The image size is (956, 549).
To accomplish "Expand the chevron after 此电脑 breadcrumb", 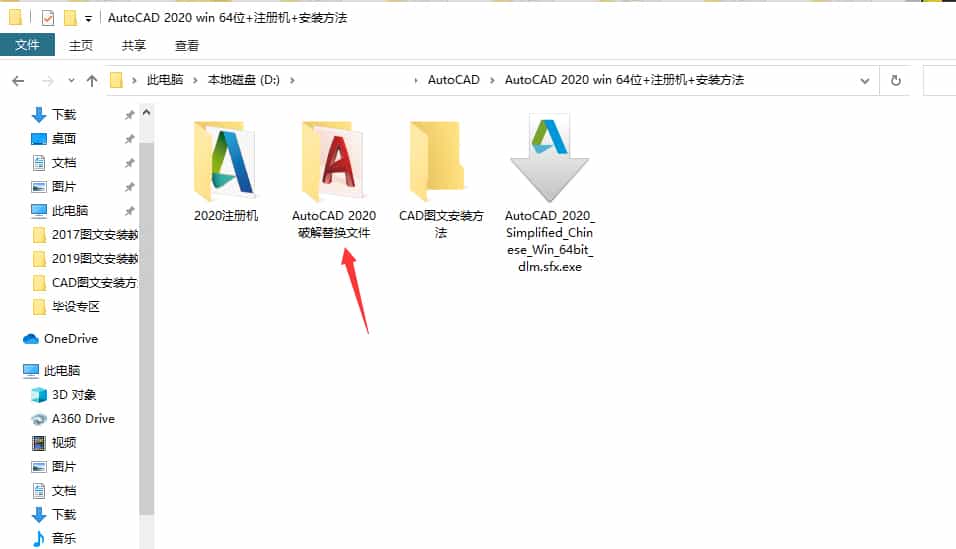I will point(195,80).
